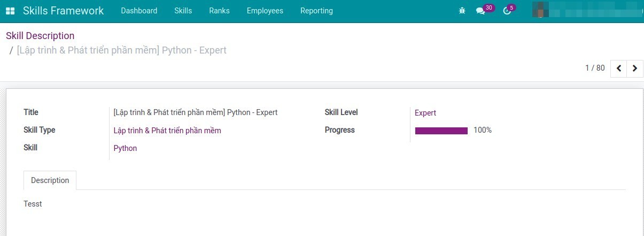The image size is (644, 236).
Task: Go to next record arrow
Action: 634,68
